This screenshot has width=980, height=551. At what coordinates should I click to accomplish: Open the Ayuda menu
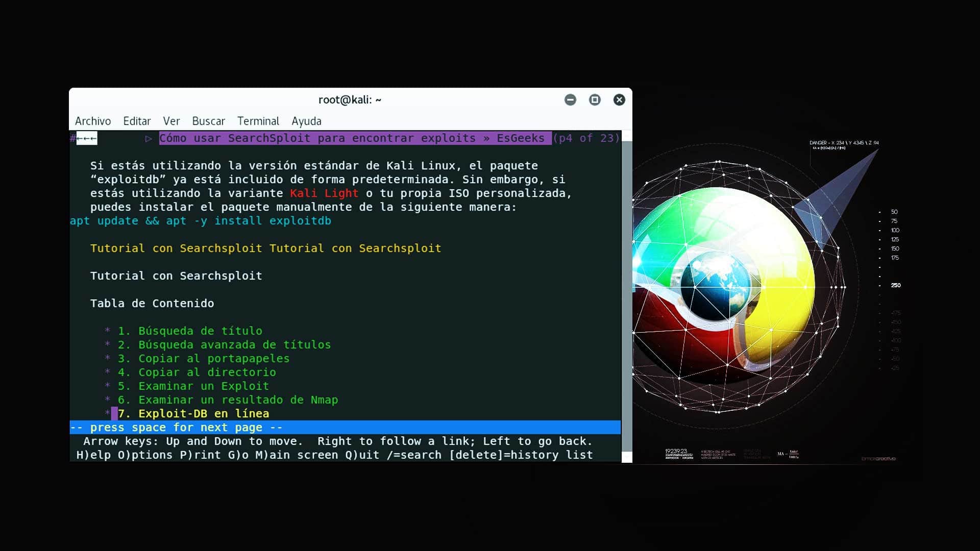pos(306,121)
